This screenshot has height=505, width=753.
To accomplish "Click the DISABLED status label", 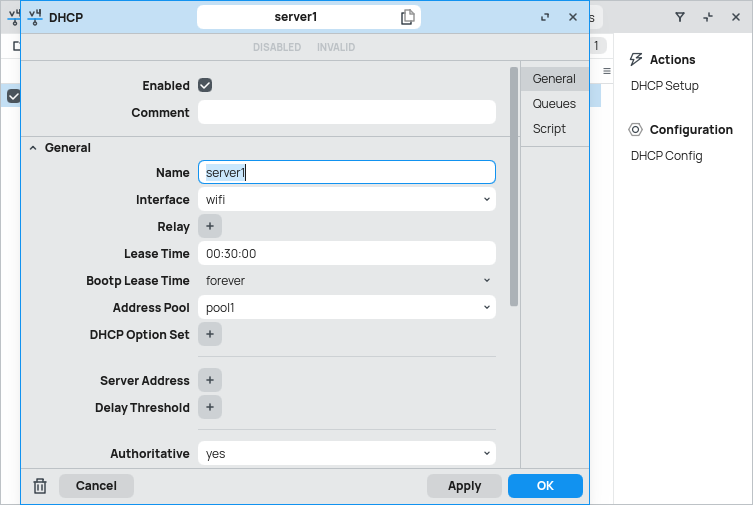I will (x=277, y=47).
